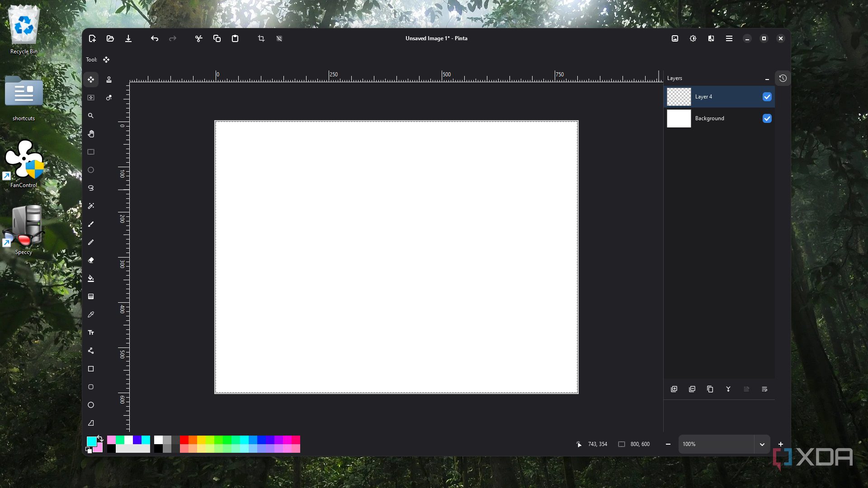Duplicate the current layer
Screen dimensions: 868x488
pyautogui.click(x=710, y=389)
